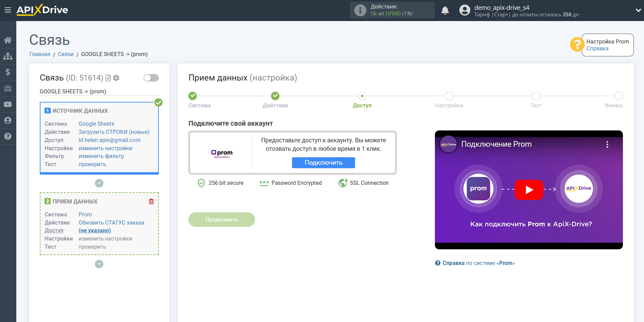Screen dimensions: 644x322
Task: Click plus button below data receiver block
Action: [99, 264]
